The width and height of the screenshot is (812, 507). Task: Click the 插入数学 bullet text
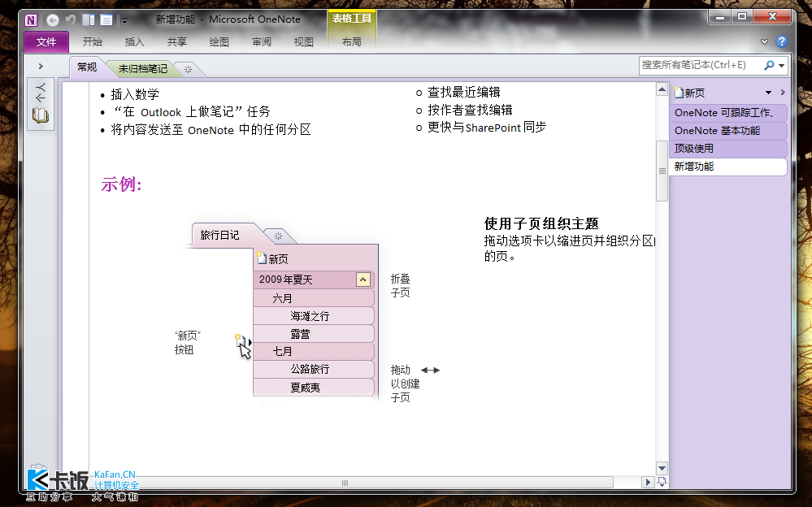click(x=135, y=95)
